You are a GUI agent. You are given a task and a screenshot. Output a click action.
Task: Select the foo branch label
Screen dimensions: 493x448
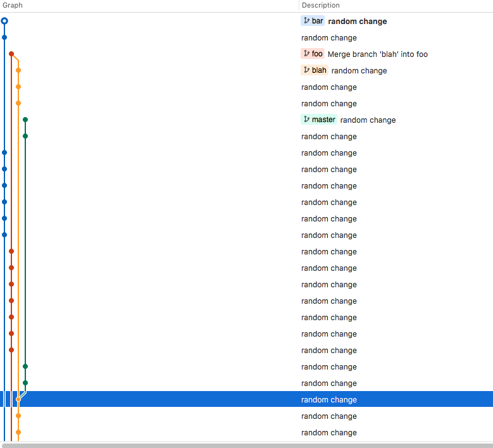point(313,54)
